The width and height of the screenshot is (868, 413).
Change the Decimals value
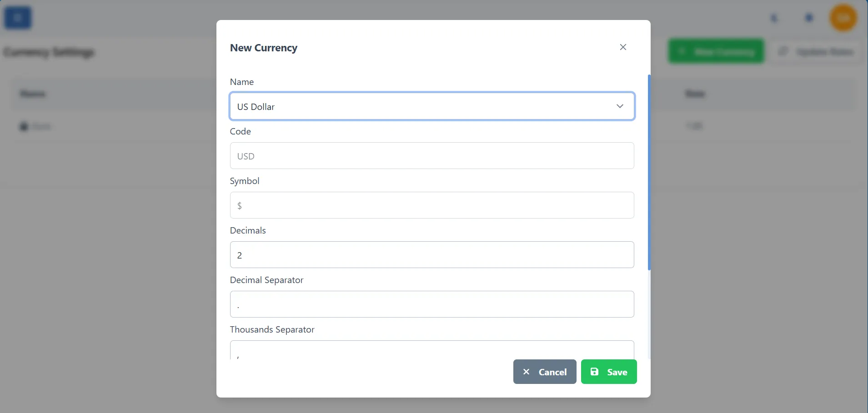[x=431, y=254]
